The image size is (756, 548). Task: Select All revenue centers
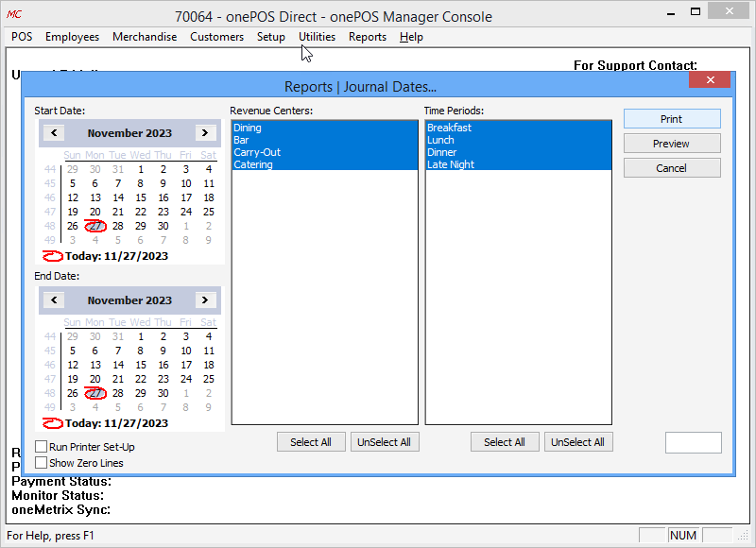(311, 442)
